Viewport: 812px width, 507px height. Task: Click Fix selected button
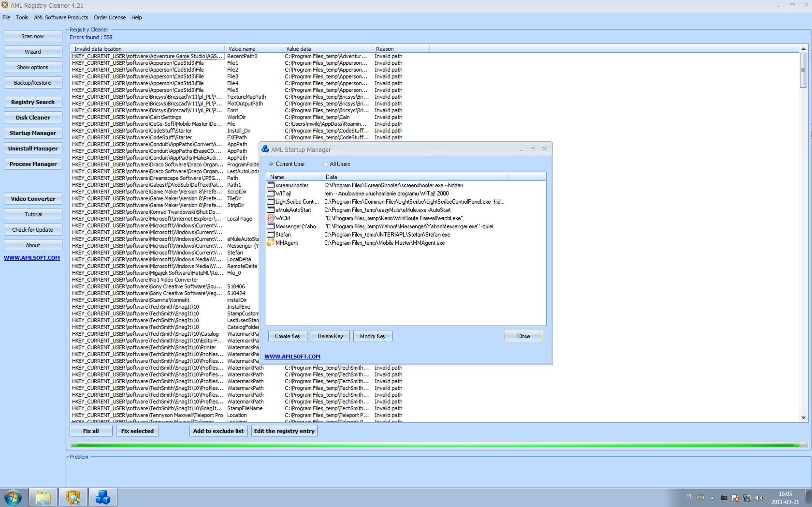[x=137, y=431]
